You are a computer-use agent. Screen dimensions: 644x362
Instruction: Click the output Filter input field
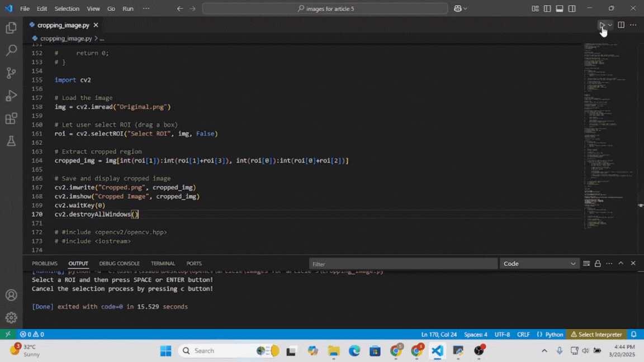click(402, 264)
